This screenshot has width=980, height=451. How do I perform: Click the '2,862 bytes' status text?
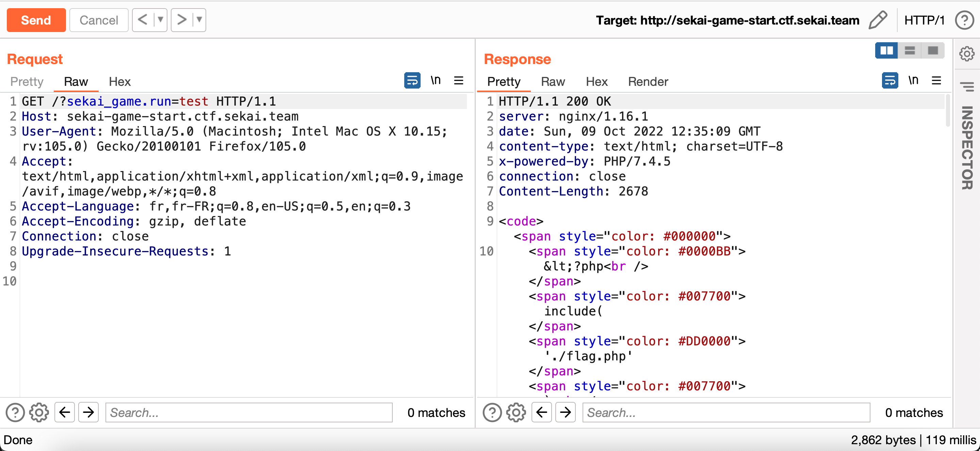click(883, 440)
